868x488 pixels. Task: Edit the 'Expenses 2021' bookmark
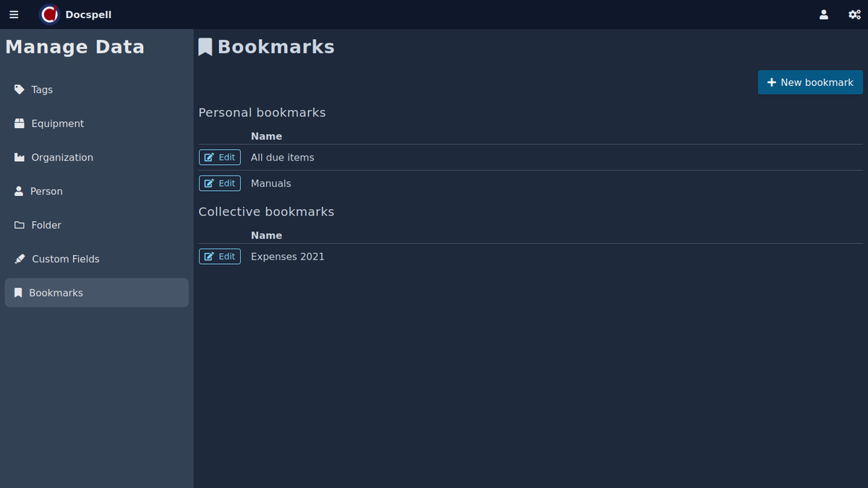point(220,257)
